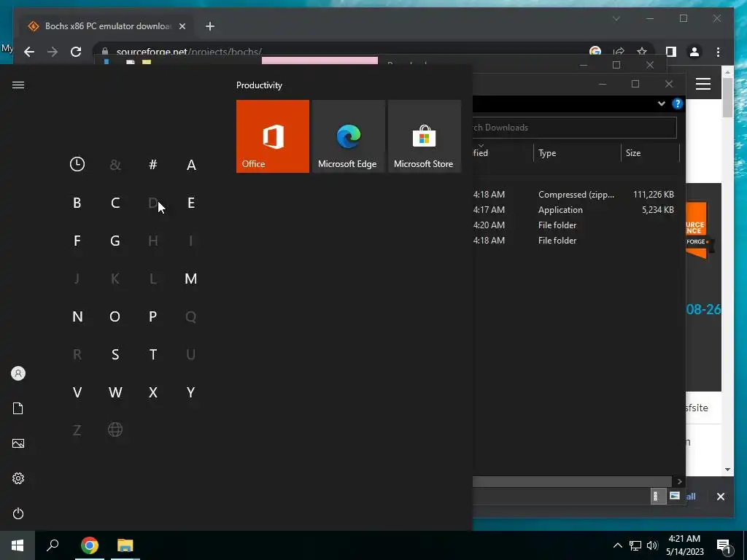Open Explorer help question icon
The width and height of the screenshot is (747, 560).
(x=677, y=104)
